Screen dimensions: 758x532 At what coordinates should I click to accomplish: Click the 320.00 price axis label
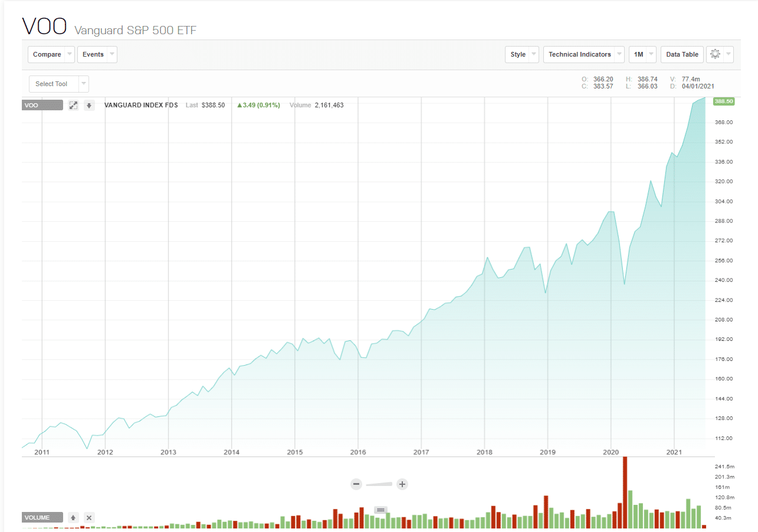(723, 181)
